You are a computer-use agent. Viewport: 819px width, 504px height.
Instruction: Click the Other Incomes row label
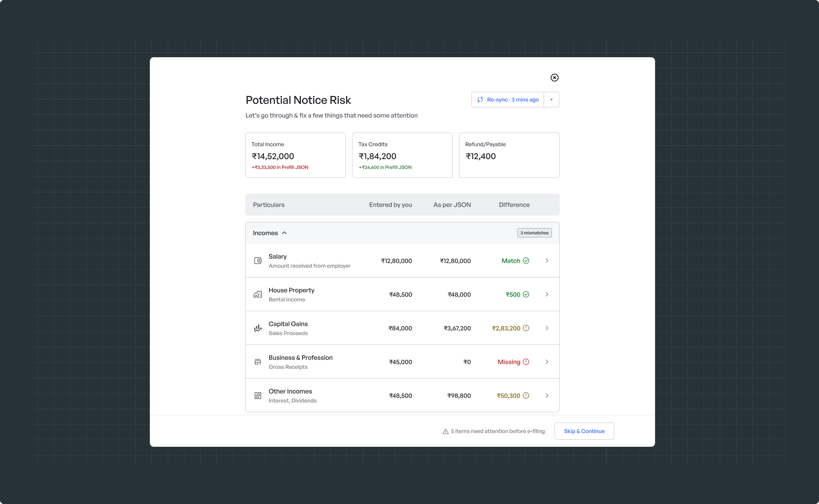(x=290, y=391)
